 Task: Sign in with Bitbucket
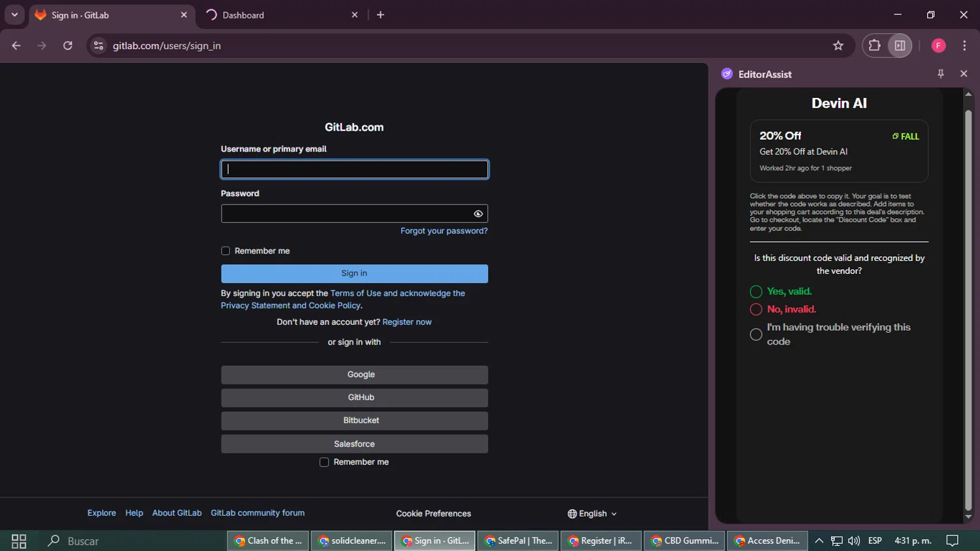(x=354, y=420)
